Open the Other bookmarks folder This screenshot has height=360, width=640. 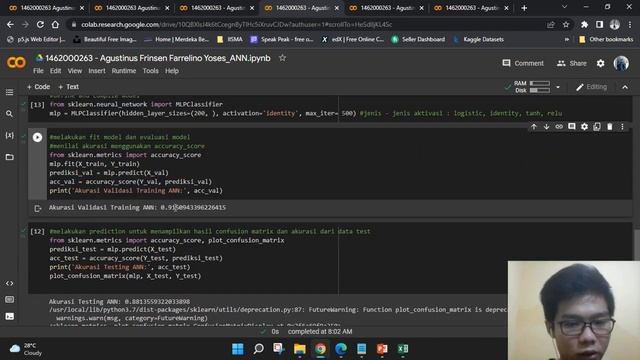[606, 40]
